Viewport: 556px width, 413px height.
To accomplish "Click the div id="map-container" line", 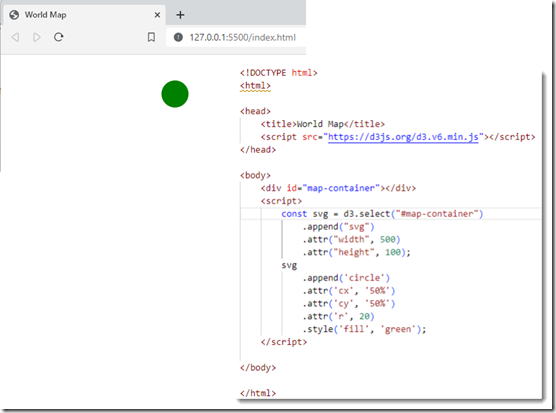I will point(338,188).
